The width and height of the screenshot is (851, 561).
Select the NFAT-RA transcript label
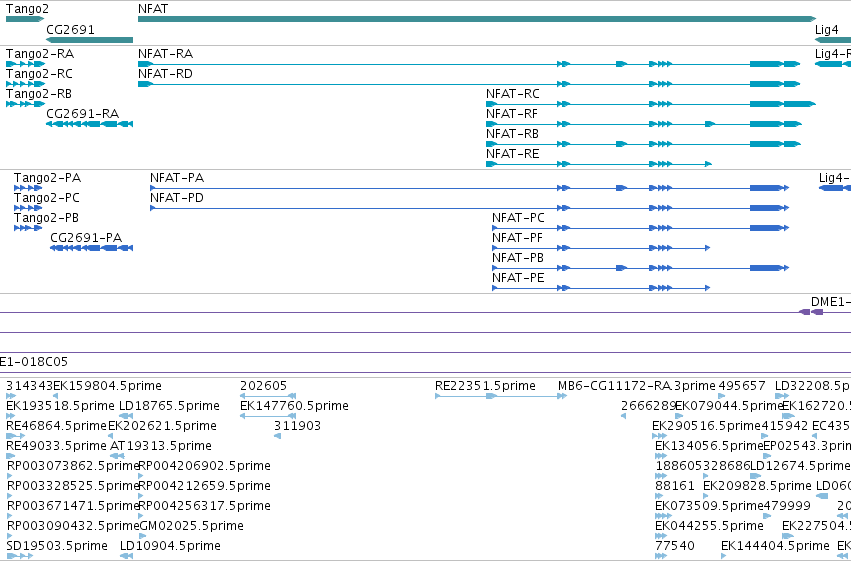(x=166, y=53)
